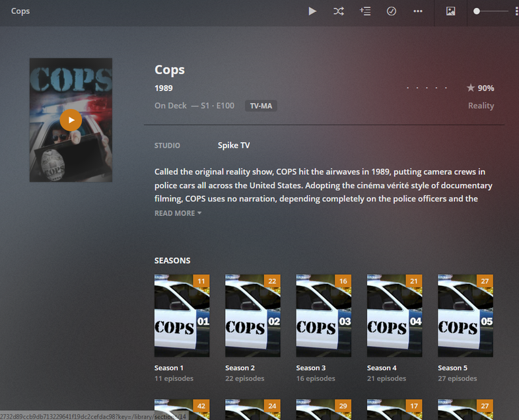Click the Season 4 title link
Image resolution: width=519 pixels, height=420 pixels.
[382, 368]
